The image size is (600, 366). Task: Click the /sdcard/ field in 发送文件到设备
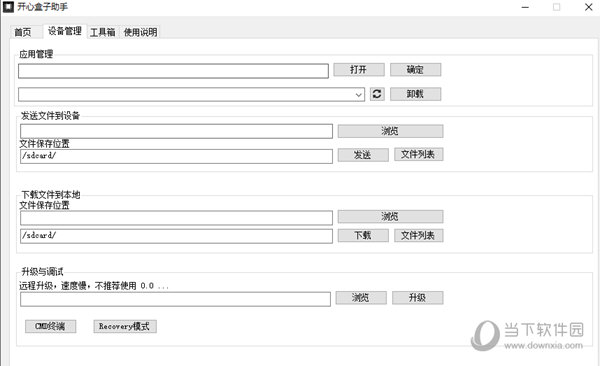176,156
